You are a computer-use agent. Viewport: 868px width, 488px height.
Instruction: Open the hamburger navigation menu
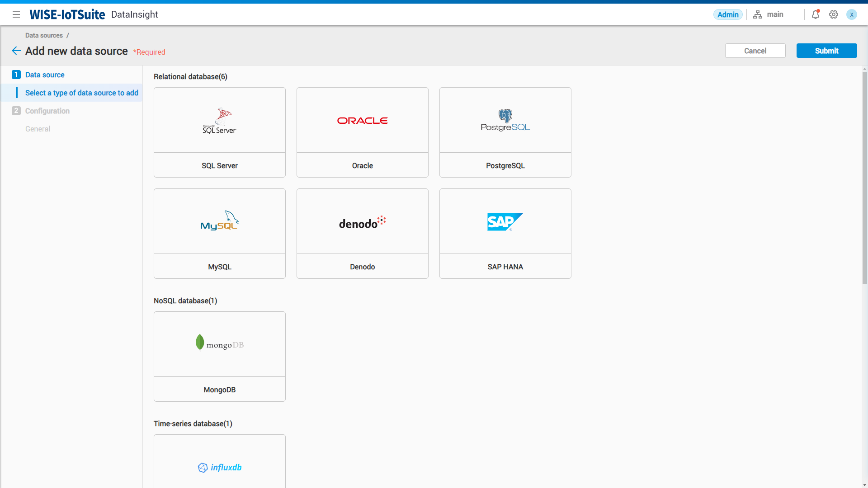click(16, 14)
